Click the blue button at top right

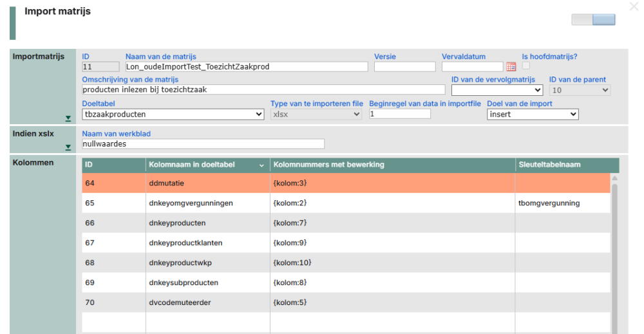pyautogui.click(x=604, y=20)
